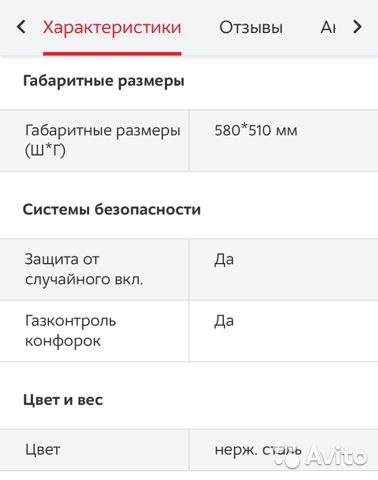
Task: Click Да value for Газконтроль конфорок
Action: [224, 321]
